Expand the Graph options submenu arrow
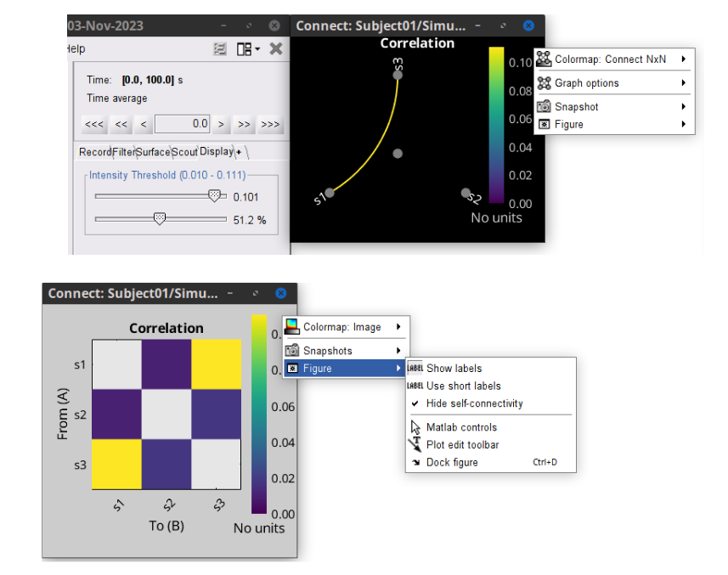 click(684, 83)
